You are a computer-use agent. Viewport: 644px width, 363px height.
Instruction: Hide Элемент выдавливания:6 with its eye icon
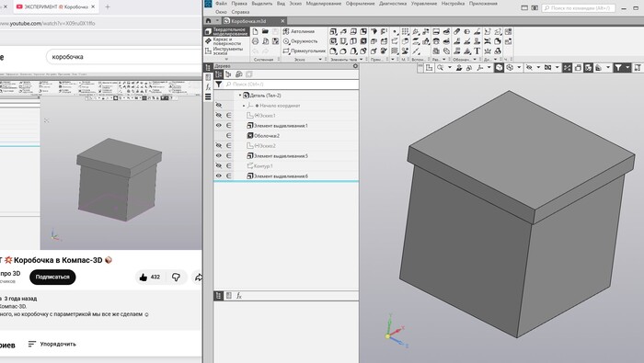[219, 176]
